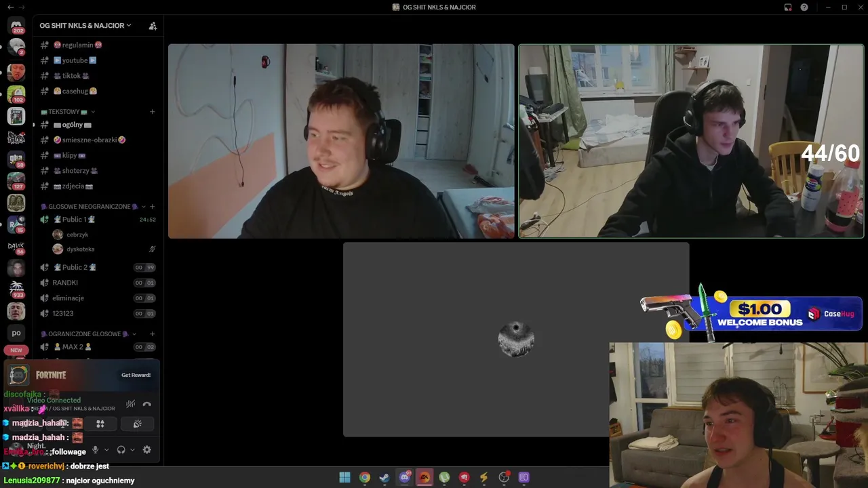This screenshot has height=488, width=868.
Task: Open the help icon in title bar
Action: pyautogui.click(x=804, y=7)
